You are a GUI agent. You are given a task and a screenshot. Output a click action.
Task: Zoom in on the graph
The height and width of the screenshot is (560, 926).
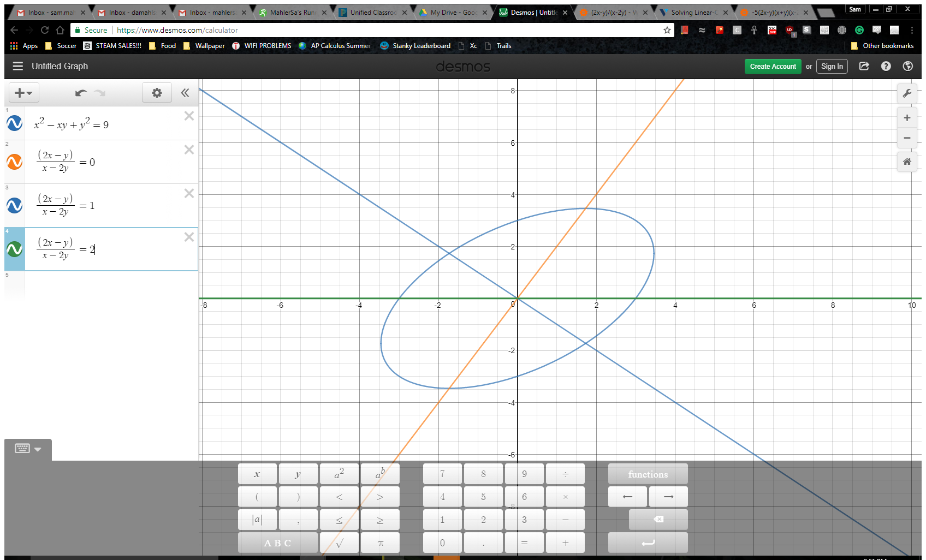[907, 118]
